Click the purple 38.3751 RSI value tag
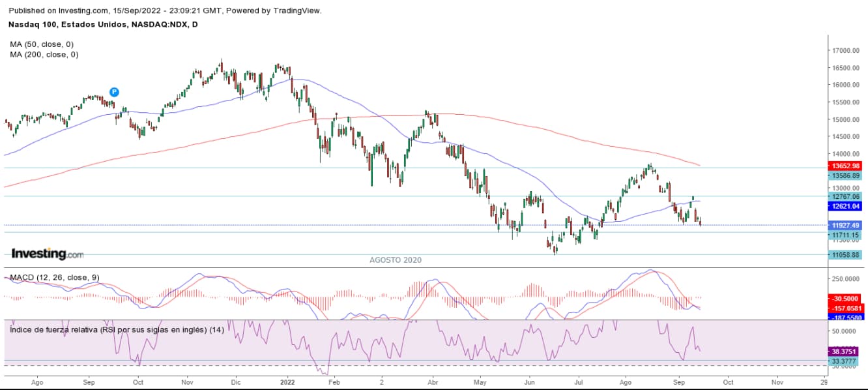Viewport: 868px width, 390px height. tap(843, 351)
